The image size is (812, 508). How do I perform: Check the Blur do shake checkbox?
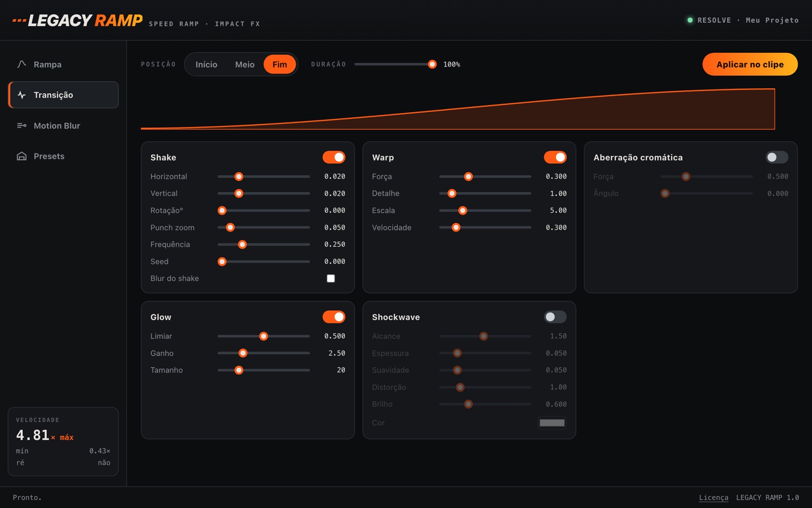[331, 278]
